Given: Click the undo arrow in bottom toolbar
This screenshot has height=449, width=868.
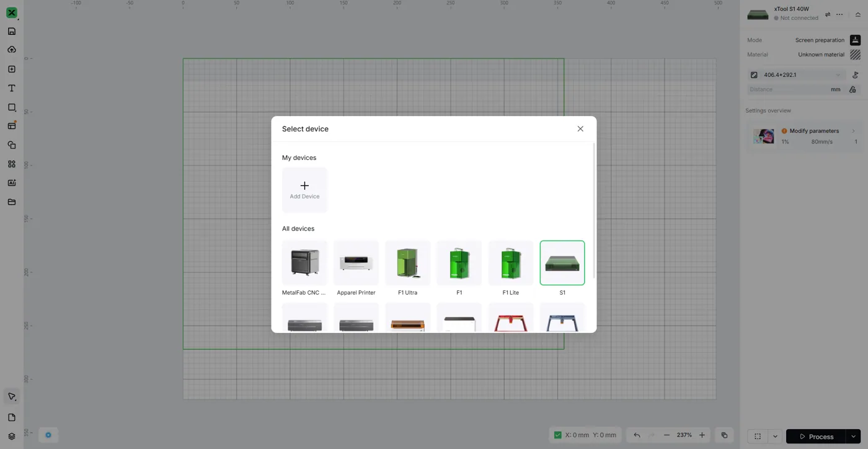Looking at the screenshot, I should pyautogui.click(x=637, y=435).
